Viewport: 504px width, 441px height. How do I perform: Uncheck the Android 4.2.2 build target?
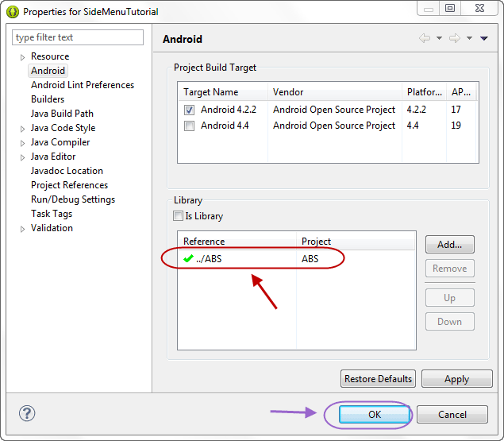click(189, 110)
